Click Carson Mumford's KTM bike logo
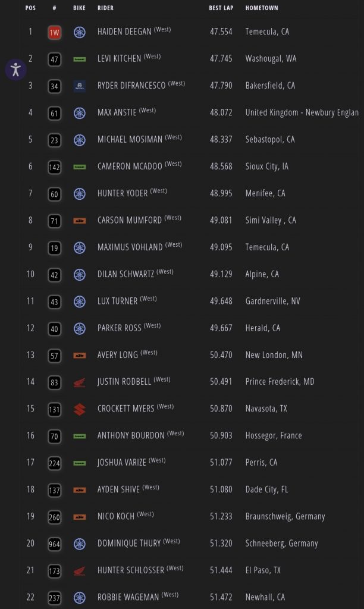Viewport: 364px width, 609px height. pyautogui.click(x=79, y=221)
